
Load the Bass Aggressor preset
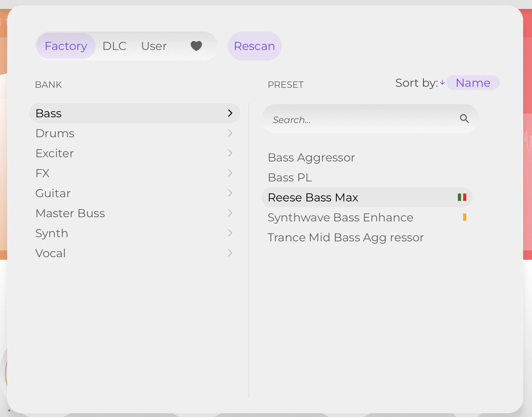coord(367,157)
